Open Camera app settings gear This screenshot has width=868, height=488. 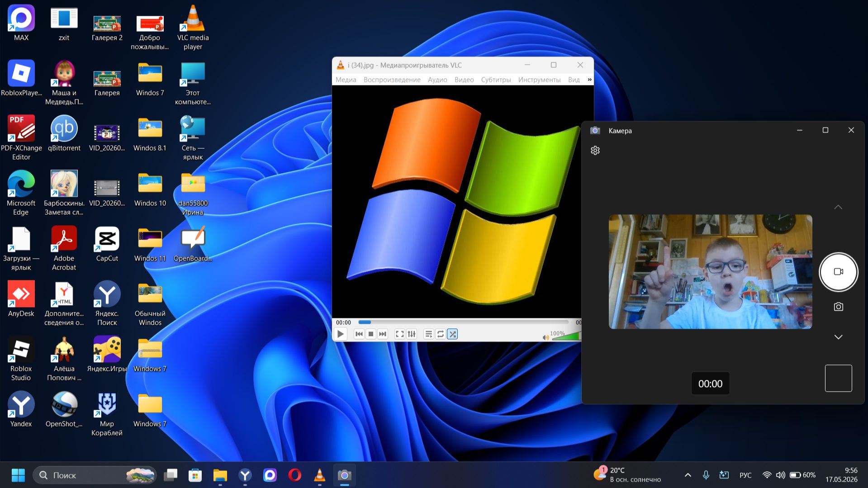click(x=595, y=151)
